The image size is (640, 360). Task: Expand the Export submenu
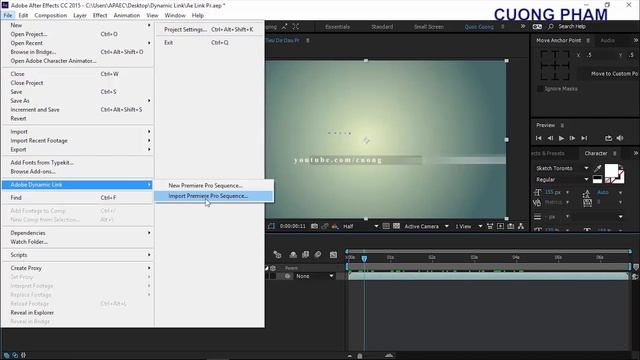(x=77, y=149)
